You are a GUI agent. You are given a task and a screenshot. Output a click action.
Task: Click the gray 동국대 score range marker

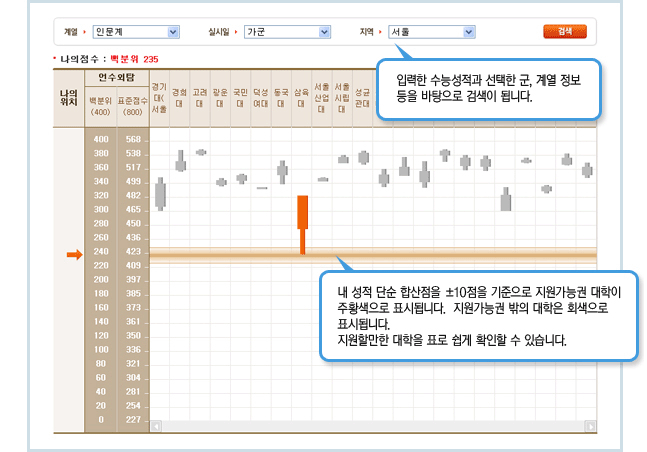tap(282, 171)
